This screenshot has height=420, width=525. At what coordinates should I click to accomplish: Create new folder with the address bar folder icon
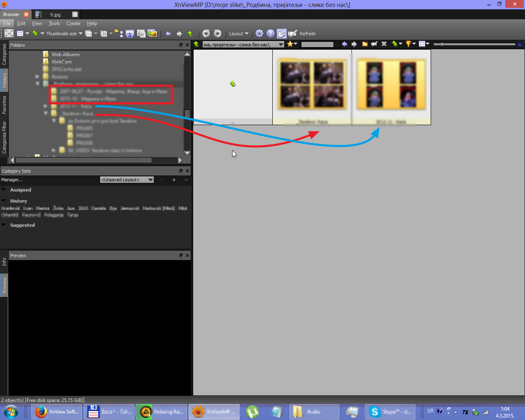[365, 44]
